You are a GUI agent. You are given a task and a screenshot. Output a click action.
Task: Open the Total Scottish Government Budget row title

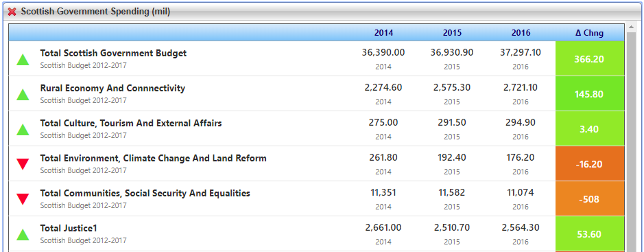[113, 53]
